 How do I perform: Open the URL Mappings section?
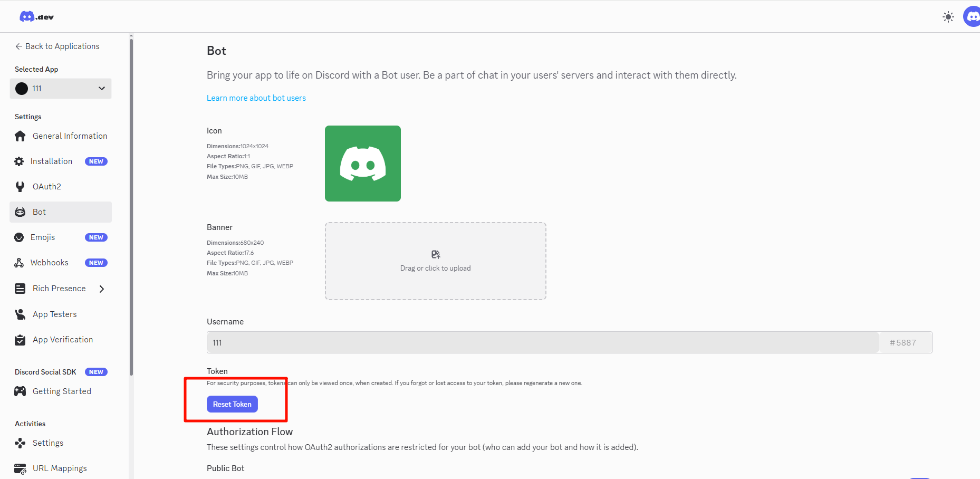[60, 468]
